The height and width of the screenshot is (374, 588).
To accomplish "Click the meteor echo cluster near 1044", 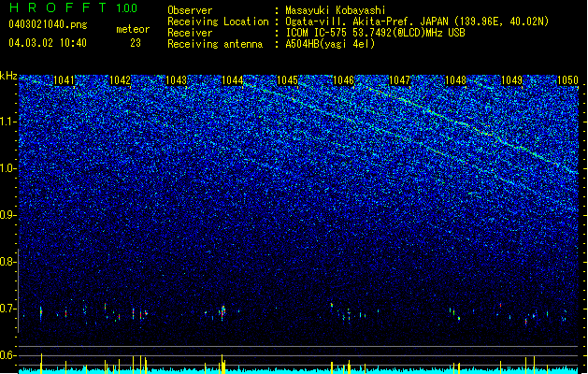I will coord(222,312).
